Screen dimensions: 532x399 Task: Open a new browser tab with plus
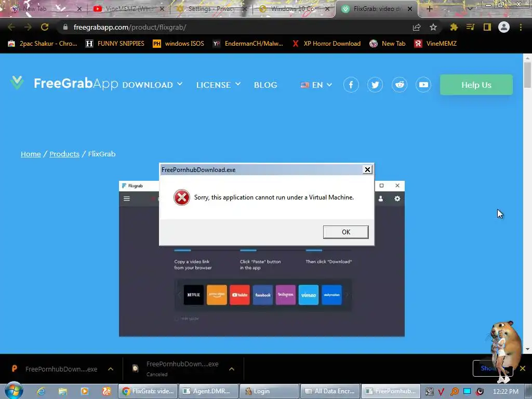[429, 9]
